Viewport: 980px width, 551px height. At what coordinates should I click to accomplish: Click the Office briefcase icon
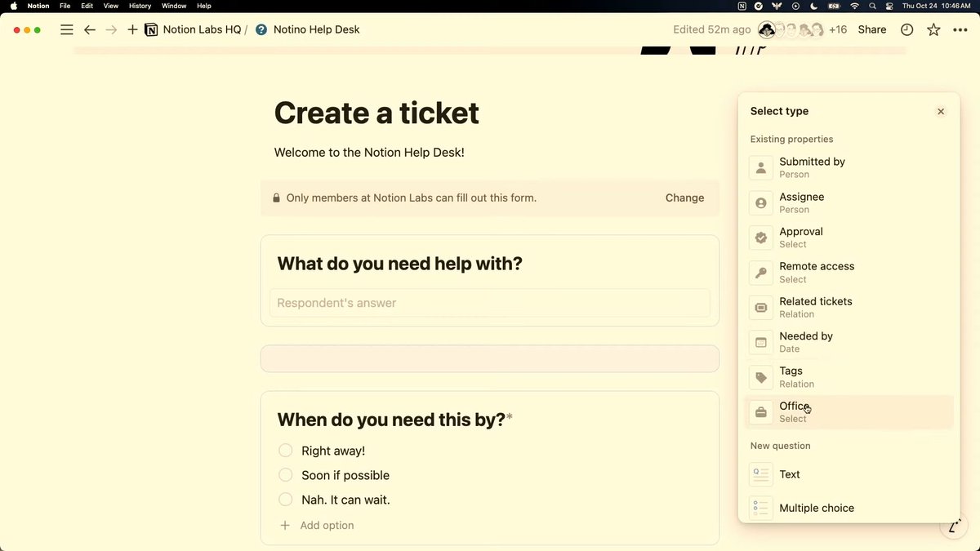pos(761,412)
